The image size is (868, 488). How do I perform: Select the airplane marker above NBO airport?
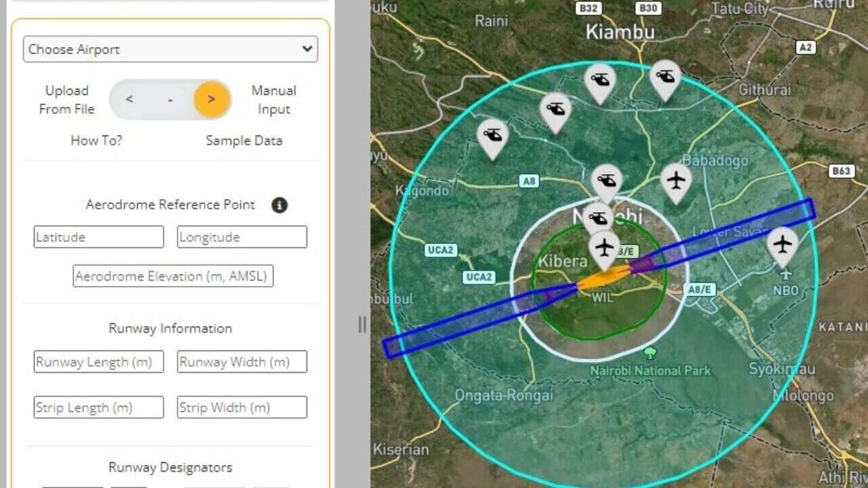[x=783, y=244]
